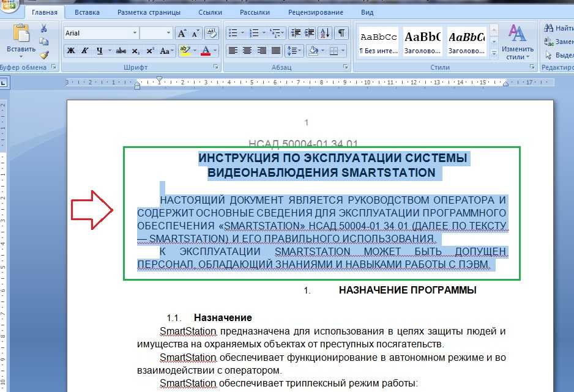Click the Cut scissors icon
Viewport: 574px width, 392px height.
44,28
